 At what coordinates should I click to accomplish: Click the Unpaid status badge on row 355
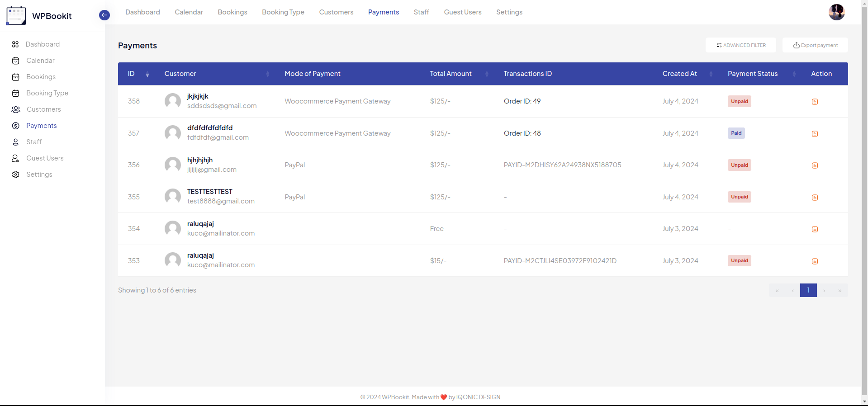pos(740,197)
